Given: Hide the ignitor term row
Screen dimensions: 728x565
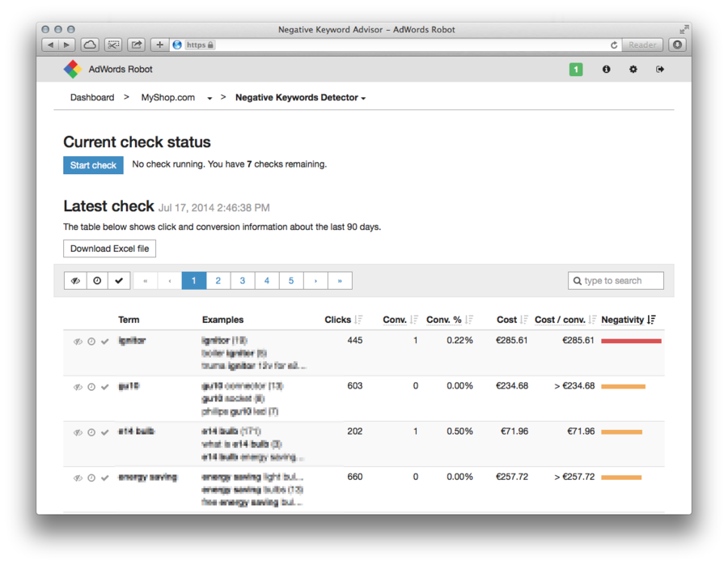Looking at the screenshot, I should [78, 342].
